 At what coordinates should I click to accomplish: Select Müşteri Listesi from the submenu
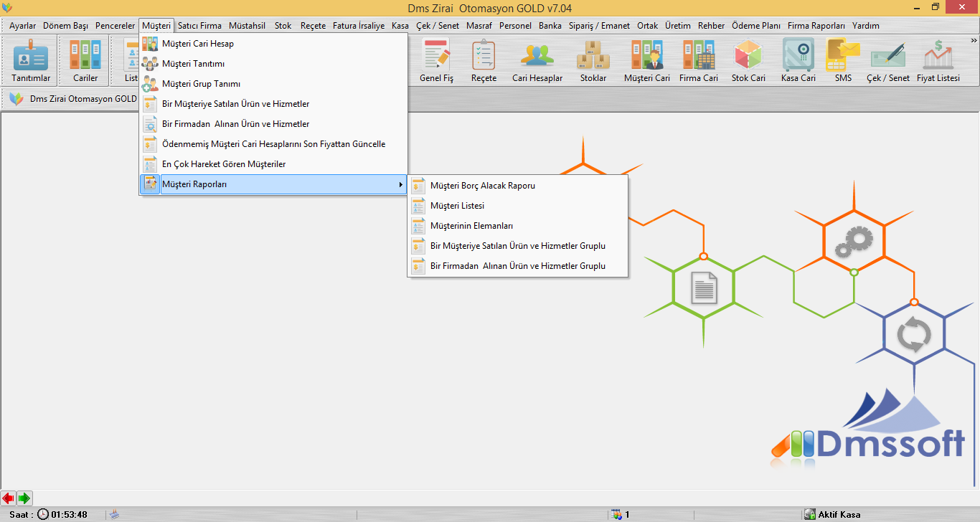[457, 206]
